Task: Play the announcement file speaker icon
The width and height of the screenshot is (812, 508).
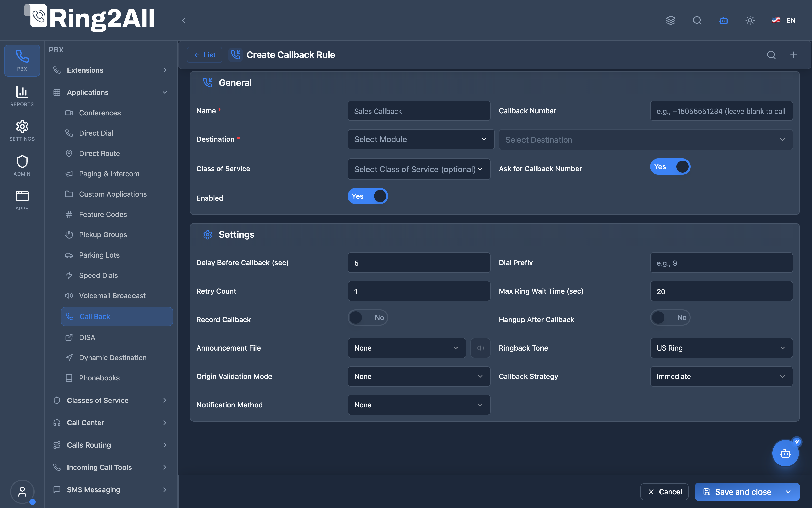Action: (x=481, y=348)
